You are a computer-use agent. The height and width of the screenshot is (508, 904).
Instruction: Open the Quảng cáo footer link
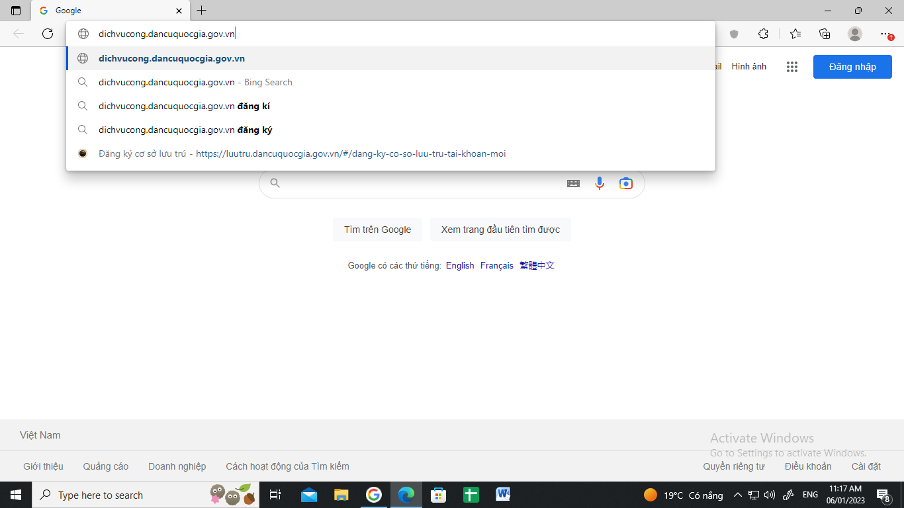pos(106,466)
